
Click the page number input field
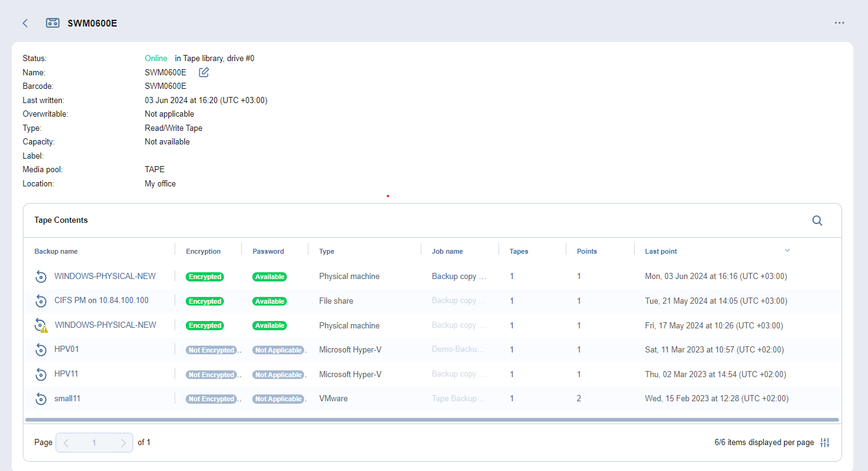[x=94, y=443]
